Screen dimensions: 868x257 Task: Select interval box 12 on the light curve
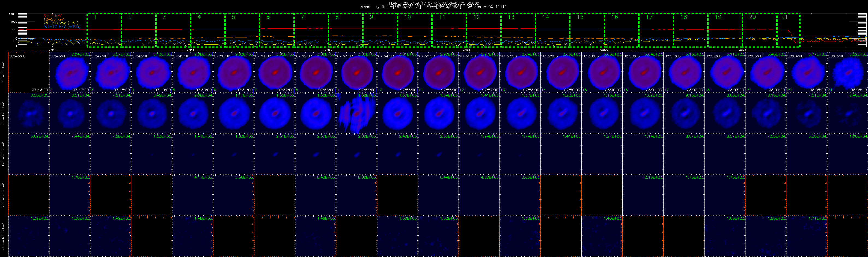[483, 30]
